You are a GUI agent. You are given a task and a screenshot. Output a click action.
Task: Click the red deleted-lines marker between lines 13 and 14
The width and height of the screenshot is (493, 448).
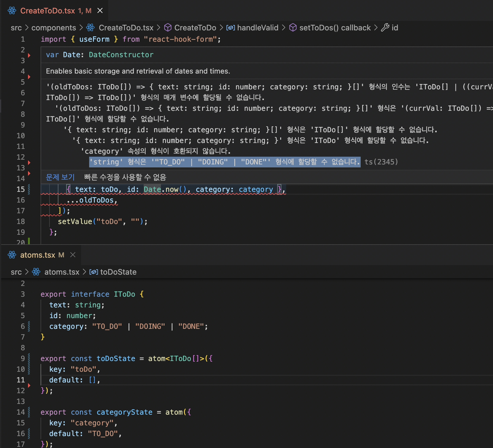[29, 173]
